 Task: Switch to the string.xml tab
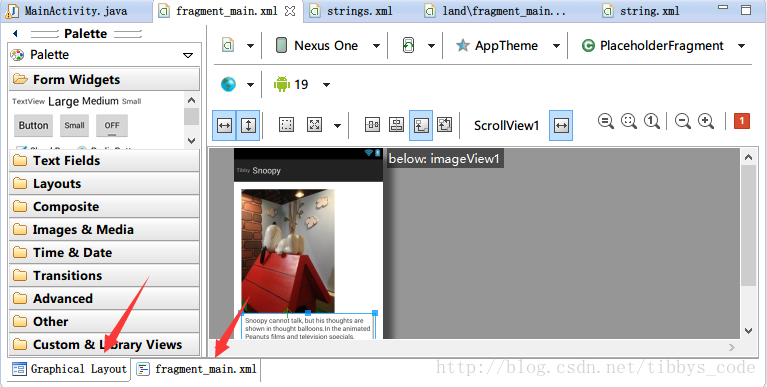pos(641,11)
